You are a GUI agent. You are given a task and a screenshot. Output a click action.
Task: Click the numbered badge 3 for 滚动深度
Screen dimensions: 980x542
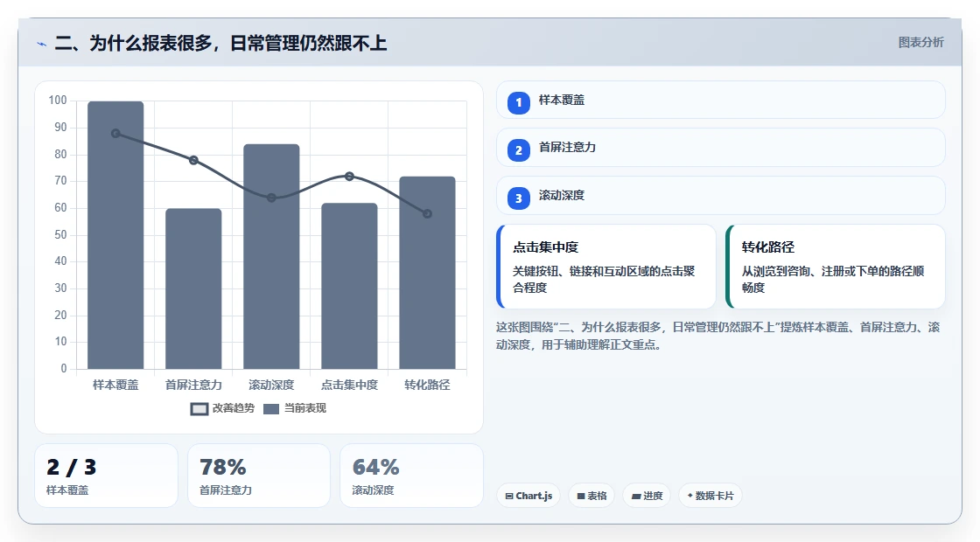518,198
